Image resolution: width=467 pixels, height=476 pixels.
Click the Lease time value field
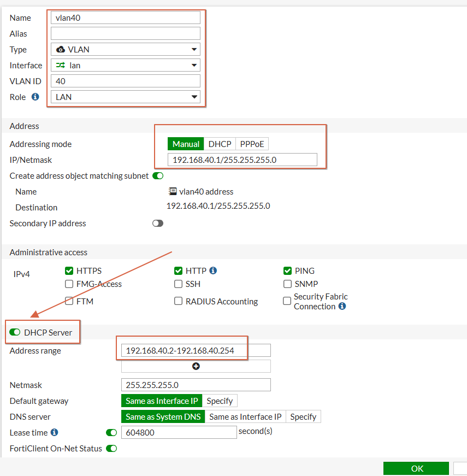click(179, 432)
